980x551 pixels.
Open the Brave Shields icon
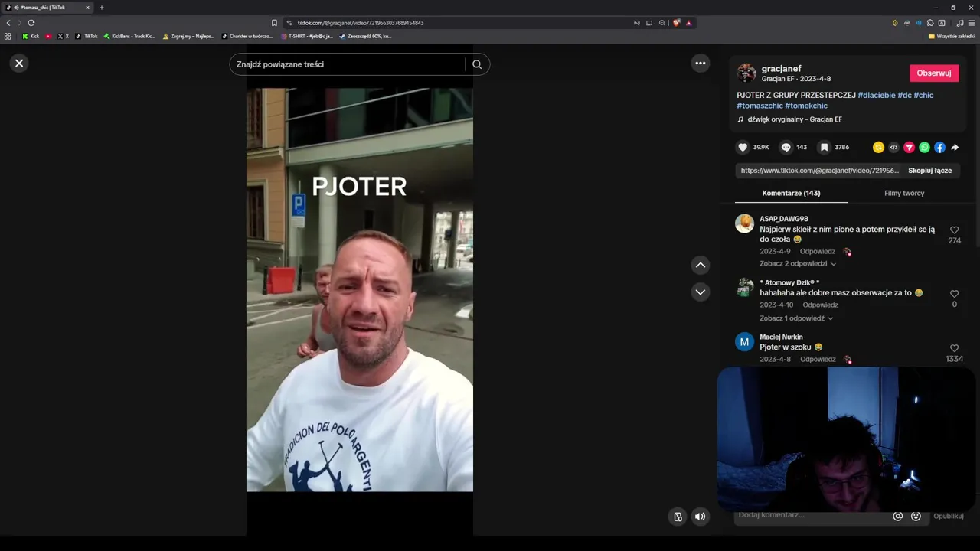tap(677, 23)
